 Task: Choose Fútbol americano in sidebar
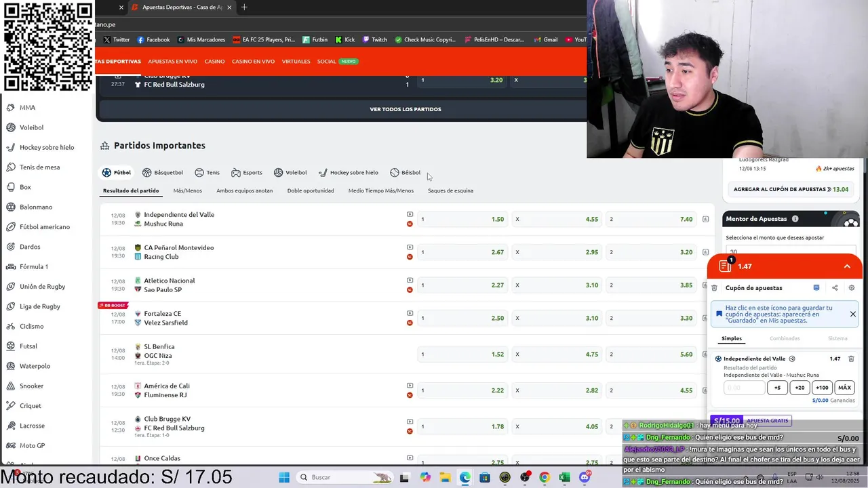[45, 227]
